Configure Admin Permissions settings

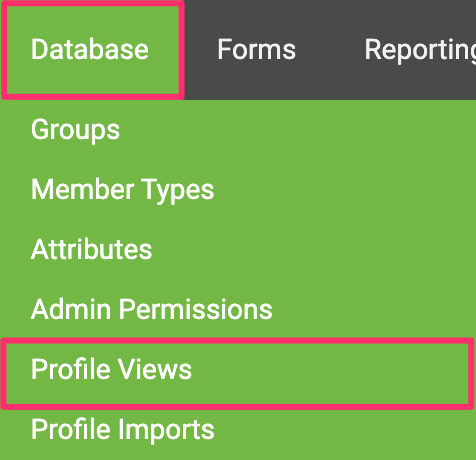[152, 309]
